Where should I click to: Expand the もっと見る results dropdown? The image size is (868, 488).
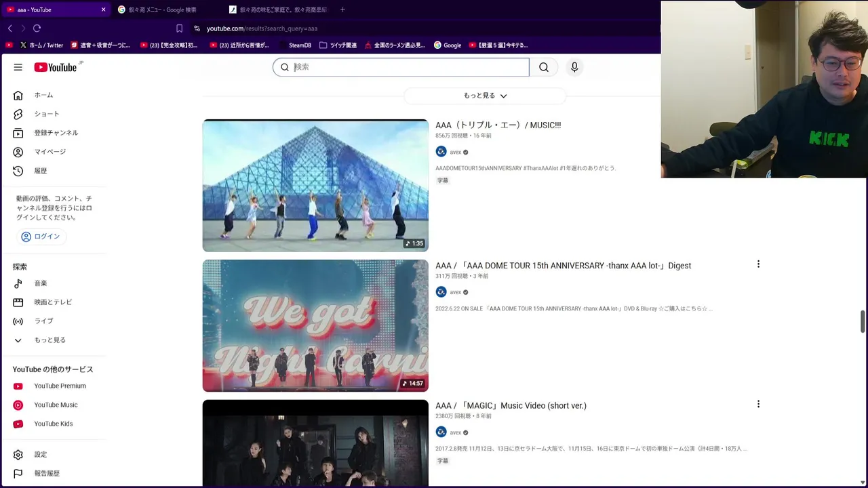(x=485, y=96)
